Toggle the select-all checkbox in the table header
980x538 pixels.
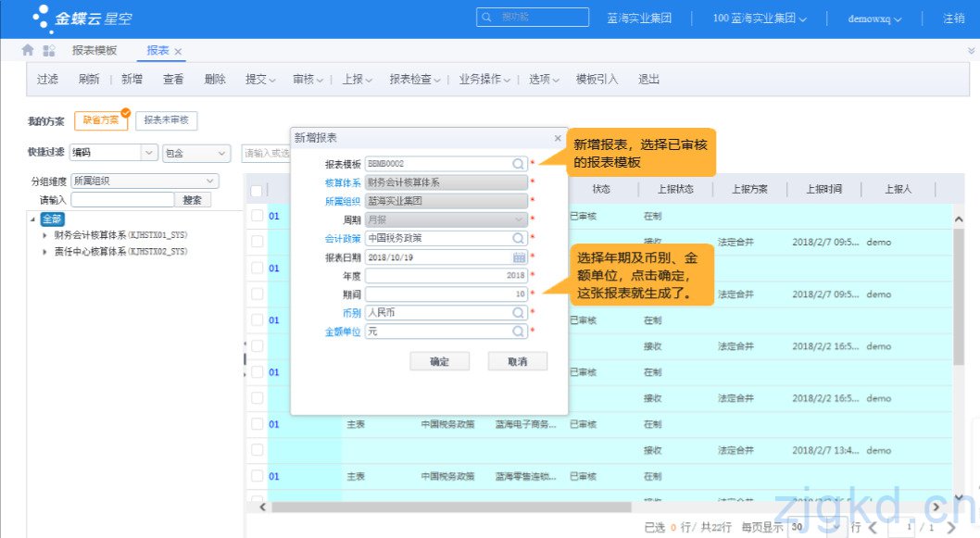[257, 191]
